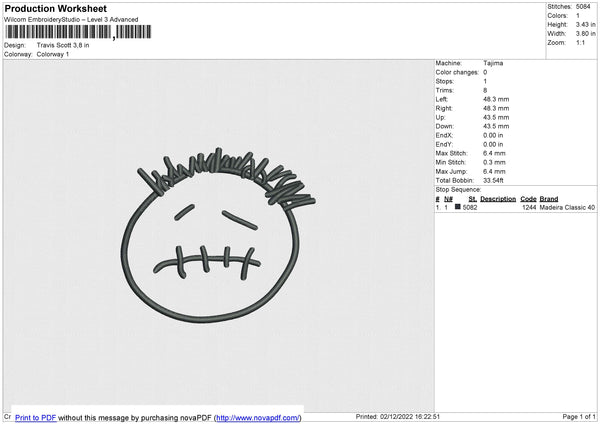Click the embroidered face design preview

pyautogui.click(x=218, y=235)
